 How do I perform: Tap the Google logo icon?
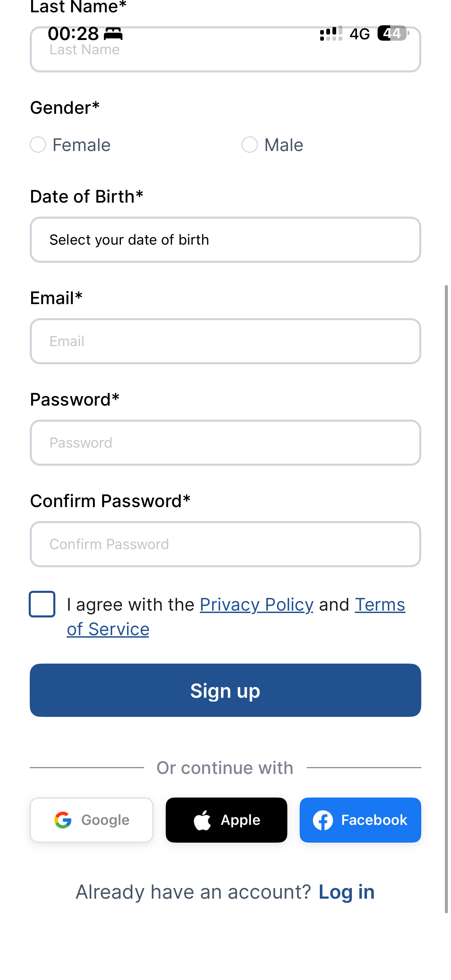(x=63, y=820)
